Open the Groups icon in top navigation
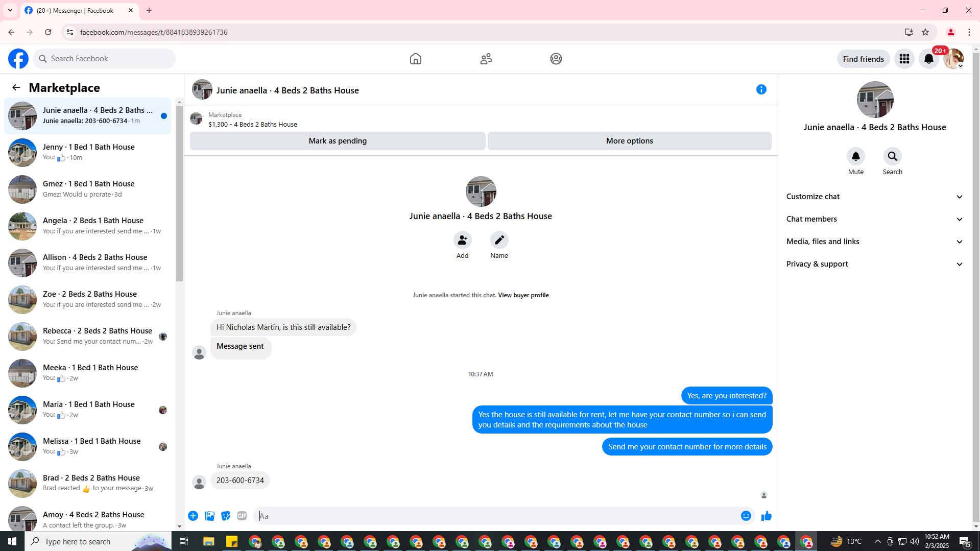The height and width of the screenshot is (551, 980). tap(556, 59)
